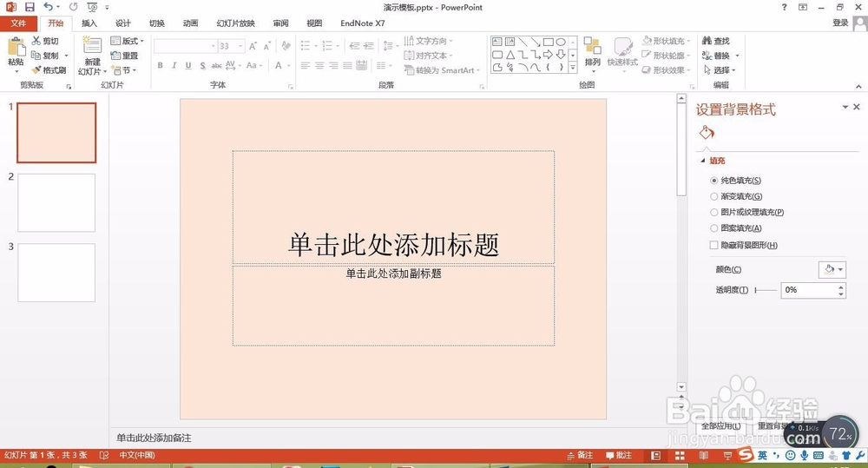This screenshot has width=868, height=468.
Task: Click the PowerPoint help question mark icon
Action: click(784, 7)
